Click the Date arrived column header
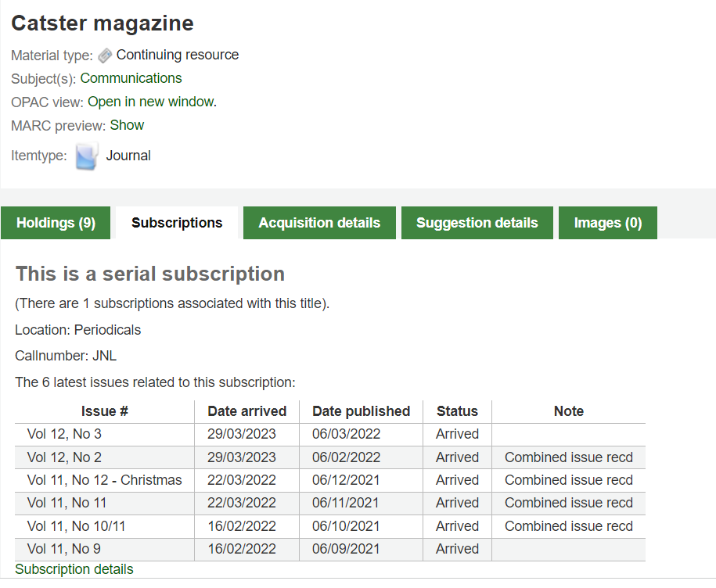 point(246,411)
